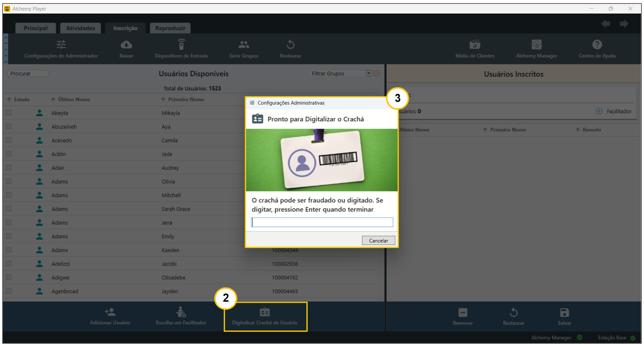
Task: Check the box for Acevedo Camila
Action: coord(9,141)
